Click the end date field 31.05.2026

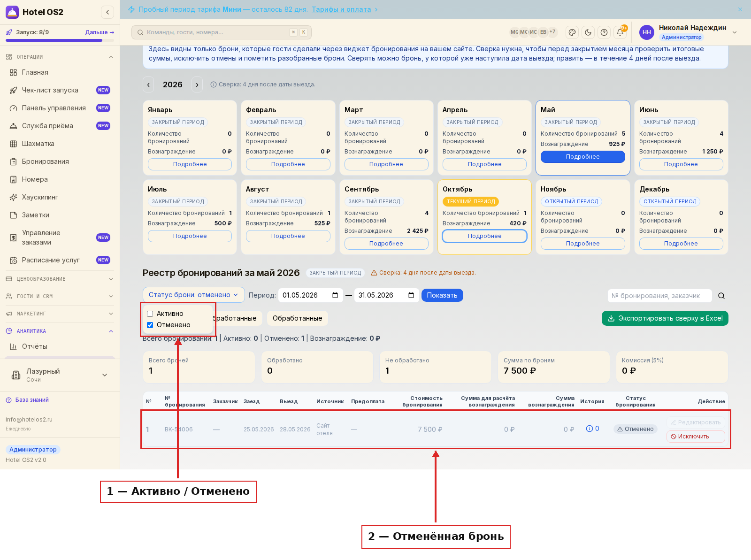[386, 295]
